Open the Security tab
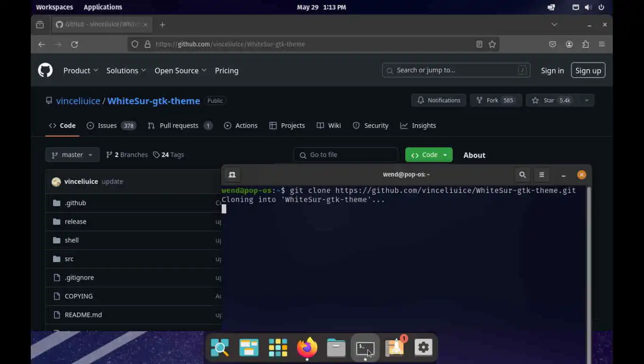The width and height of the screenshot is (644, 364). 371,126
